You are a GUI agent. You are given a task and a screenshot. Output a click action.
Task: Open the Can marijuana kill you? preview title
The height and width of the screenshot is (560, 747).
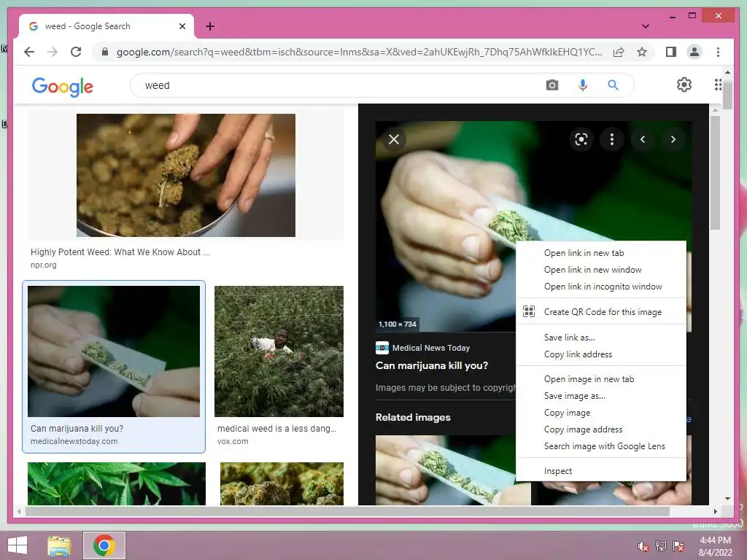(x=432, y=365)
